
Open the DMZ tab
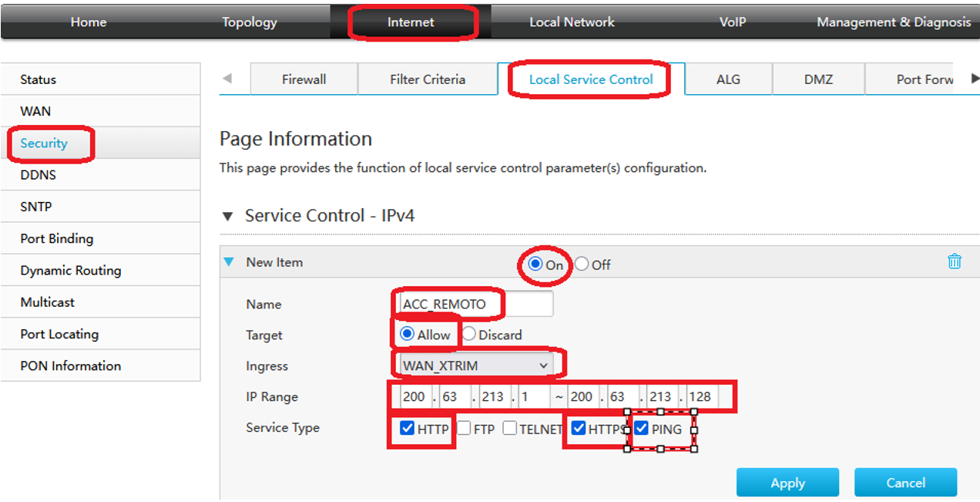click(818, 79)
